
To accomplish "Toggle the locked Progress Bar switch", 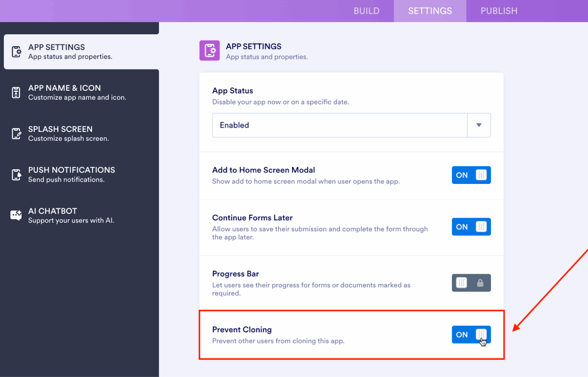I will [x=471, y=283].
